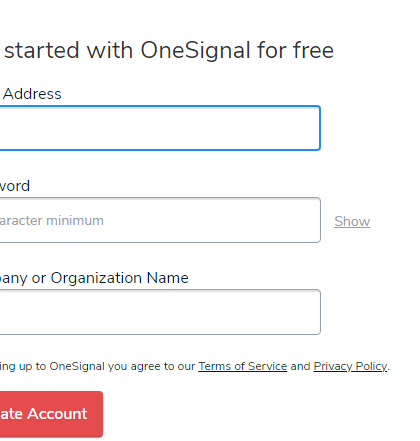
Task: Click the word 'started' in the heading
Action: [x=42, y=50]
